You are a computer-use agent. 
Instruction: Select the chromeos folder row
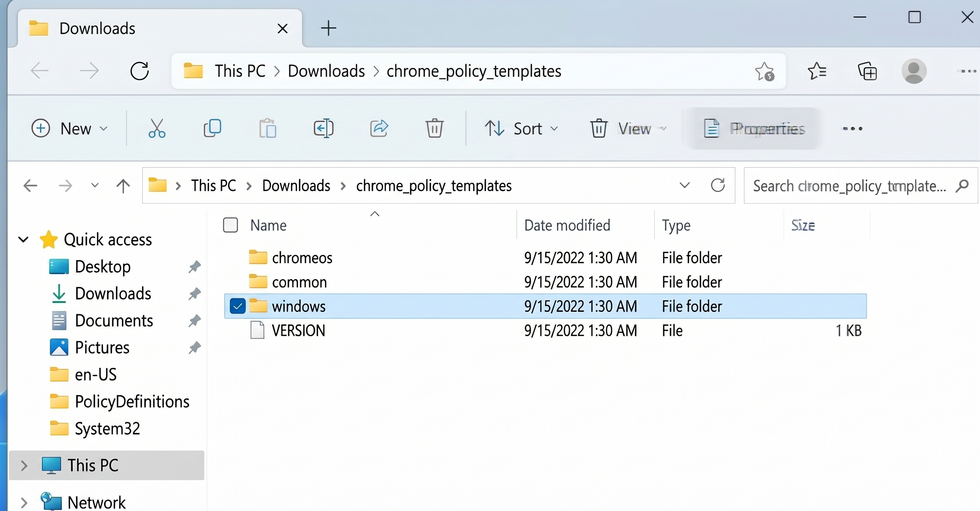coord(545,258)
